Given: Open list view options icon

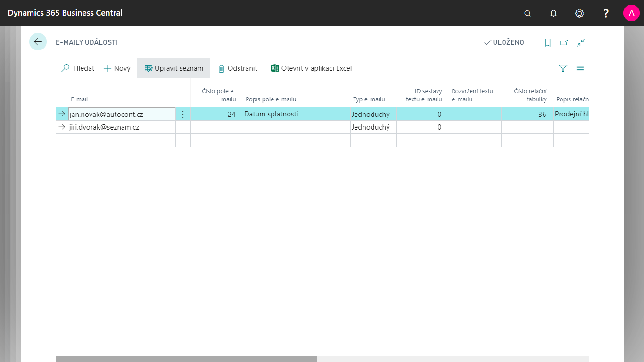Looking at the screenshot, I should pyautogui.click(x=580, y=68).
